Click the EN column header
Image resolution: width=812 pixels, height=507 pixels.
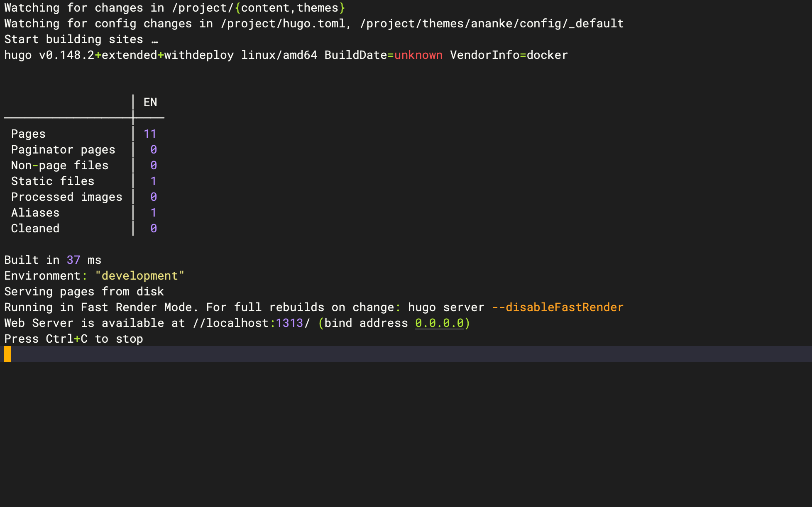pos(150,102)
